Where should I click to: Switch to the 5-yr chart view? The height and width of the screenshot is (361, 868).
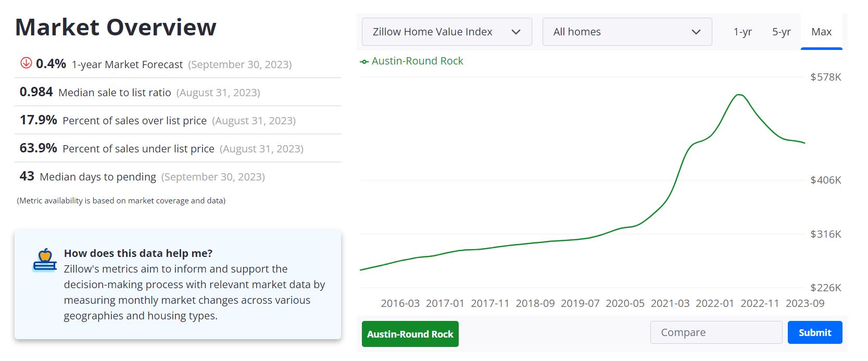(782, 32)
